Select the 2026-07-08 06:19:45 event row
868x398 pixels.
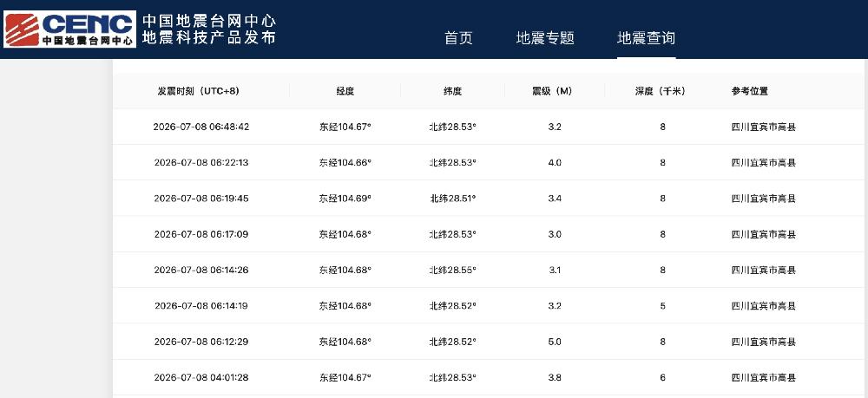(488, 199)
